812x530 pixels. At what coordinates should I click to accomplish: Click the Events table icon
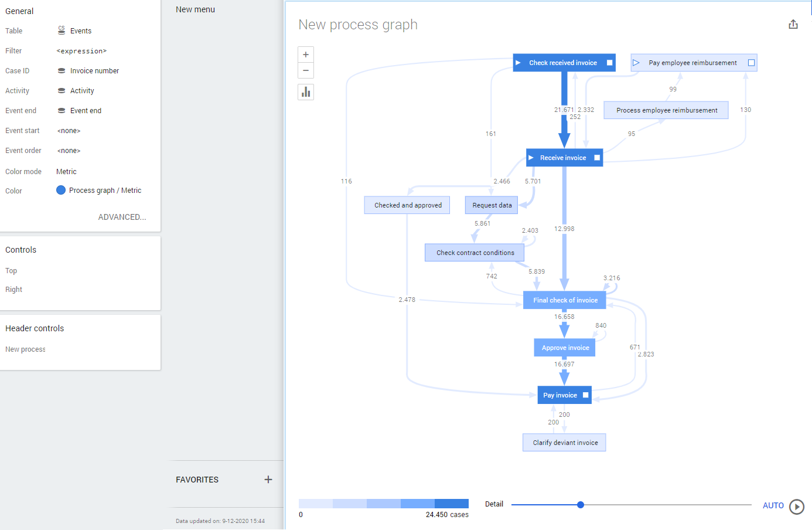(x=62, y=30)
